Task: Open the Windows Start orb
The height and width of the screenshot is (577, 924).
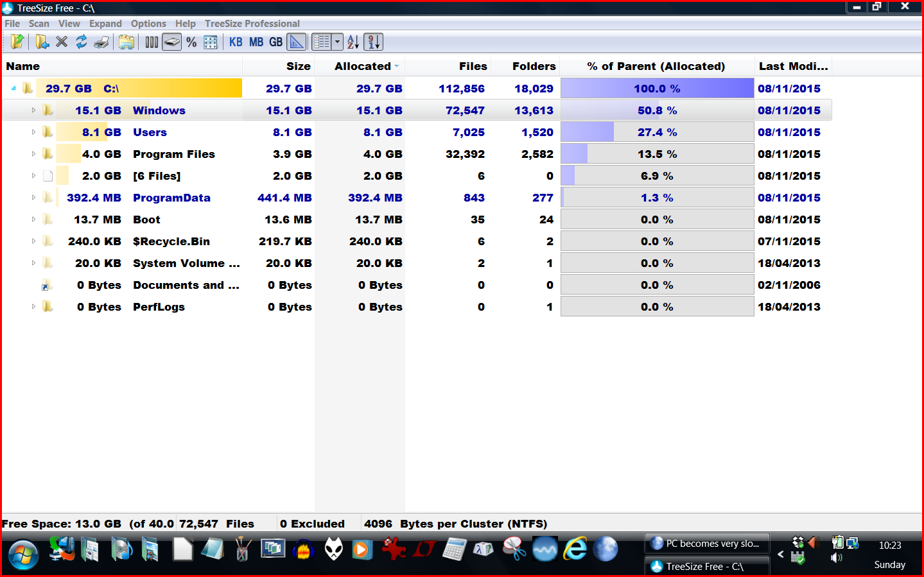Action: (x=23, y=555)
